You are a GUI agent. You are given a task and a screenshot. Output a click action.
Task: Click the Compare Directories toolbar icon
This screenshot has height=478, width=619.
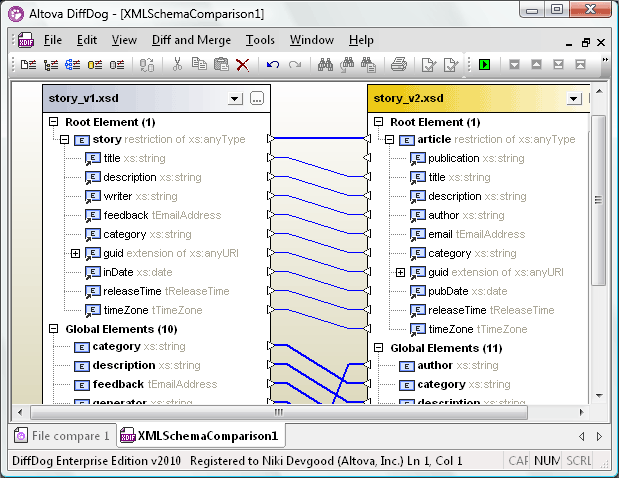pyautogui.click(x=51, y=64)
